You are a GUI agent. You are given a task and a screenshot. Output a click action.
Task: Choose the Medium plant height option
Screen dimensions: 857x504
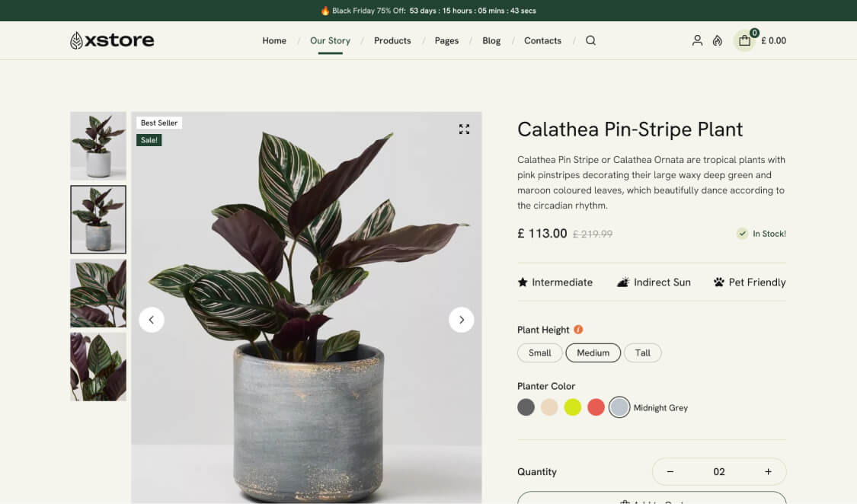pos(593,352)
